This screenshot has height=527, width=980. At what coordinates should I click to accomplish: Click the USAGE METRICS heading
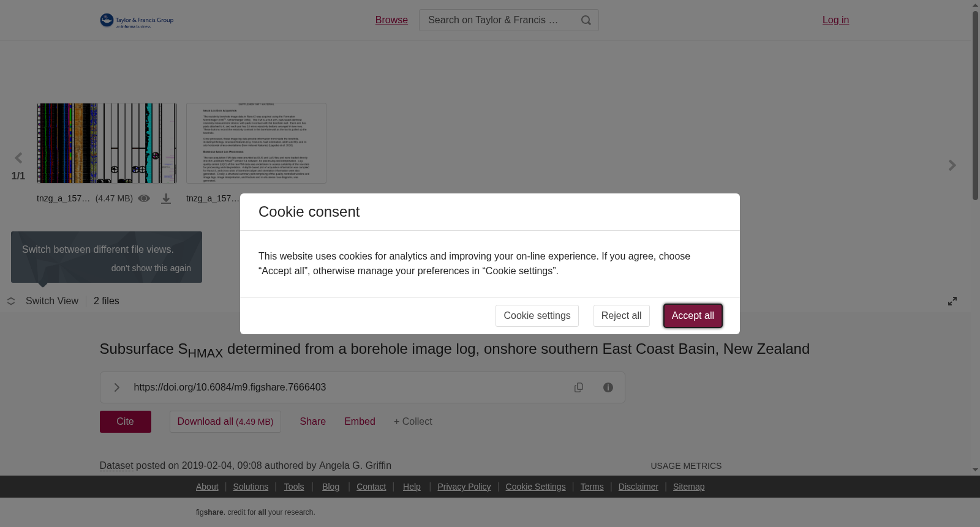coord(686,466)
